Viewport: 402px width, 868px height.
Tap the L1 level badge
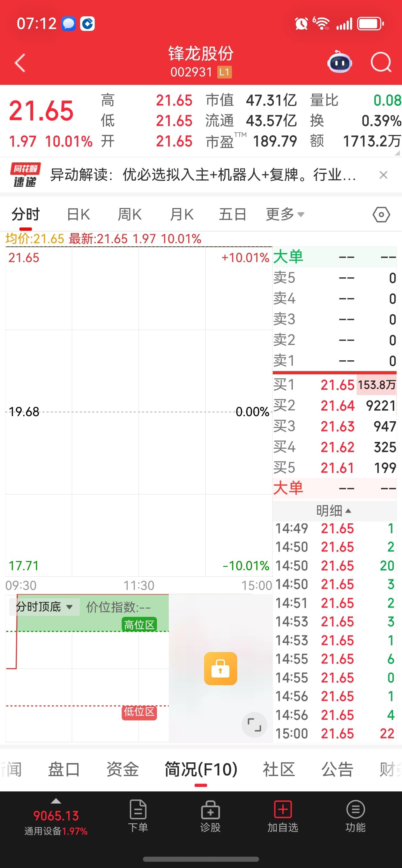click(x=224, y=72)
